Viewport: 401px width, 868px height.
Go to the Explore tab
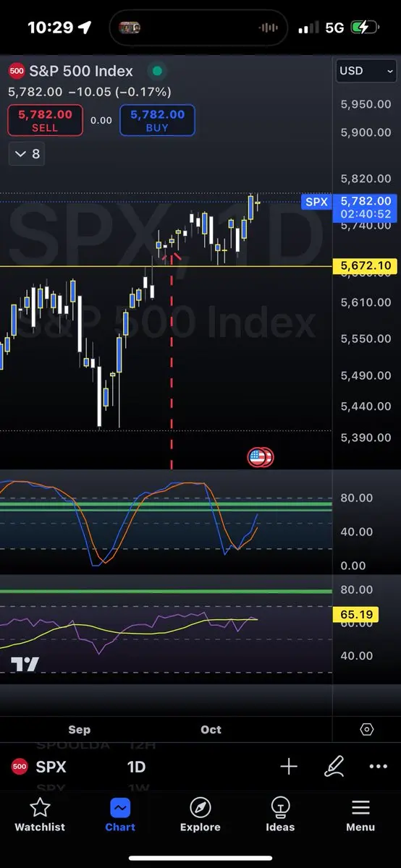[200, 815]
